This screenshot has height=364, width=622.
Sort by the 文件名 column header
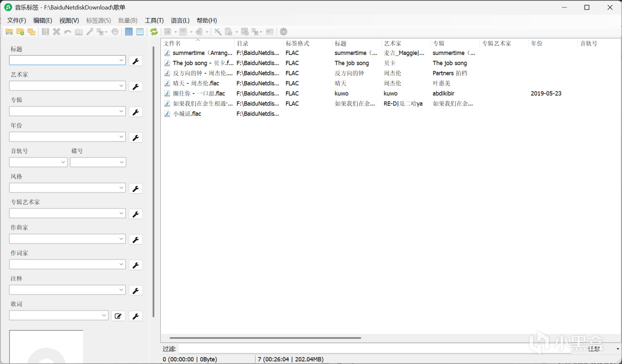pyautogui.click(x=198, y=43)
